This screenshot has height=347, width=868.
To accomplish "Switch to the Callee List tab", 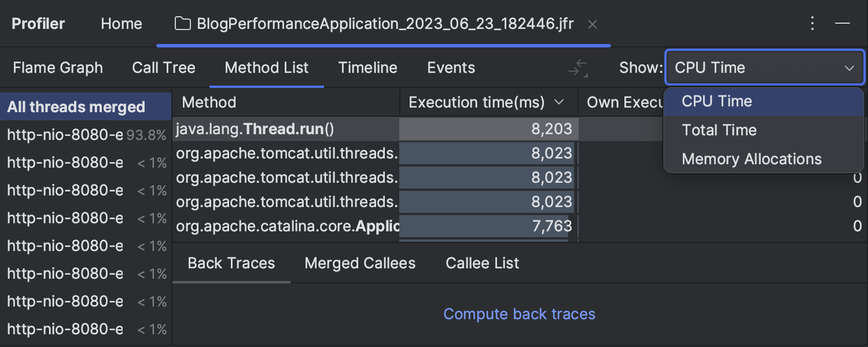I will pos(482,263).
